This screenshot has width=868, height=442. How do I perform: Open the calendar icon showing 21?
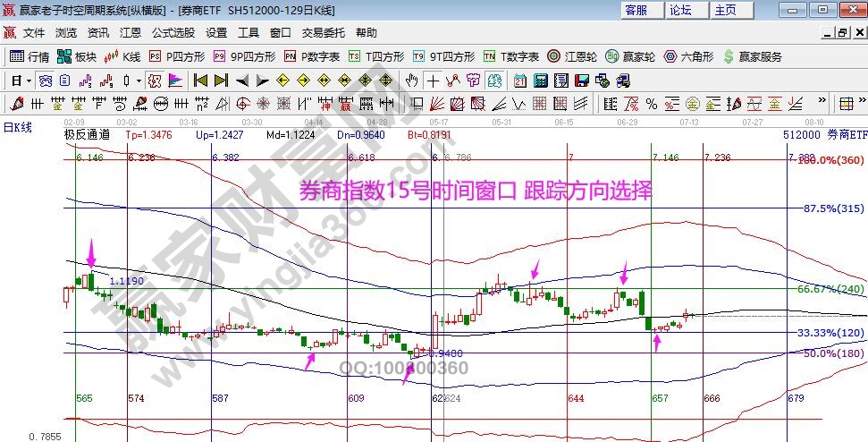(x=519, y=81)
